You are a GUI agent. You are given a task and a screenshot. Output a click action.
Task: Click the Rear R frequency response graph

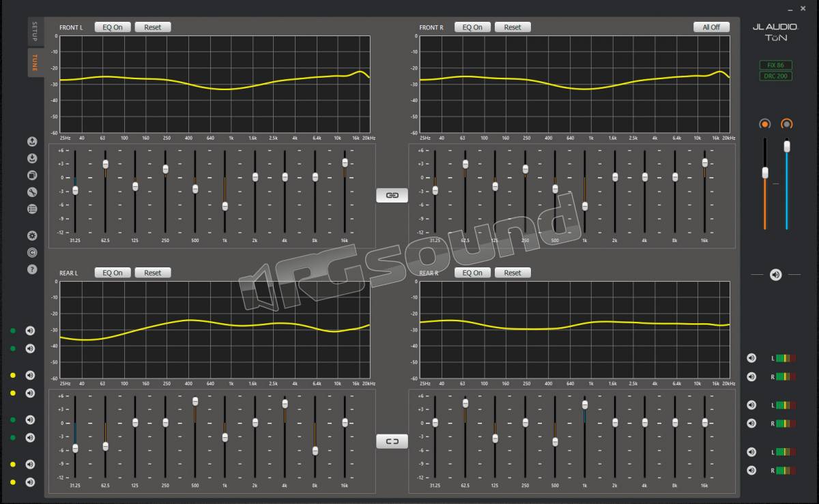pos(575,330)
